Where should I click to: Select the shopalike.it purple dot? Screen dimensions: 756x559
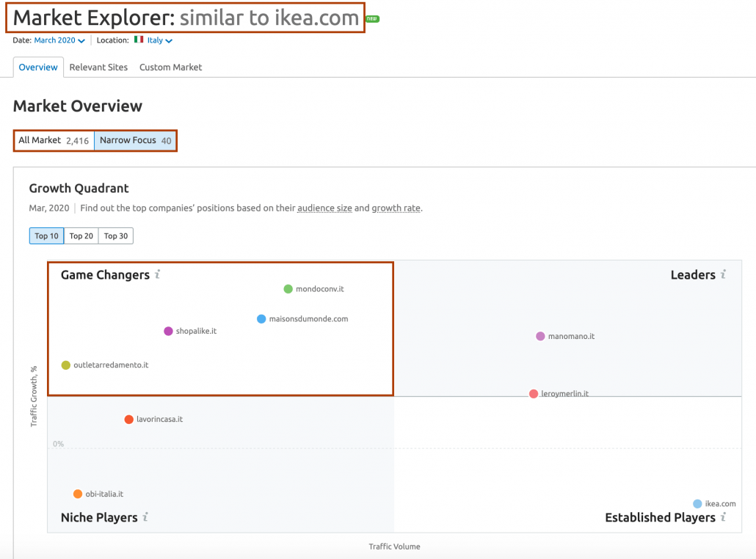(x=168, y=331)
